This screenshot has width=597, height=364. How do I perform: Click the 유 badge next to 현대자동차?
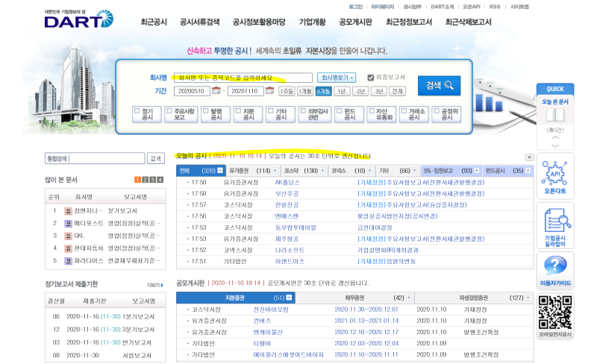68,248
